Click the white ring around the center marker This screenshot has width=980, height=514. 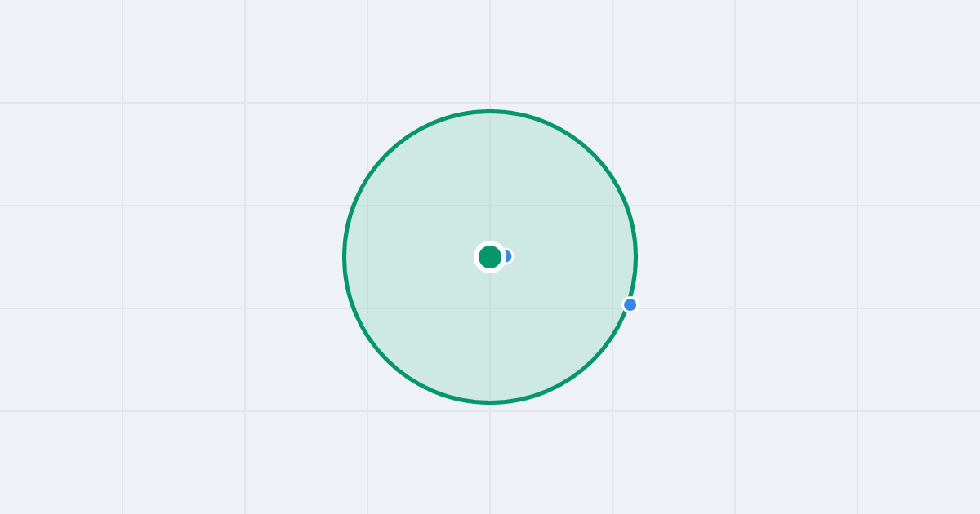point(490,243)
